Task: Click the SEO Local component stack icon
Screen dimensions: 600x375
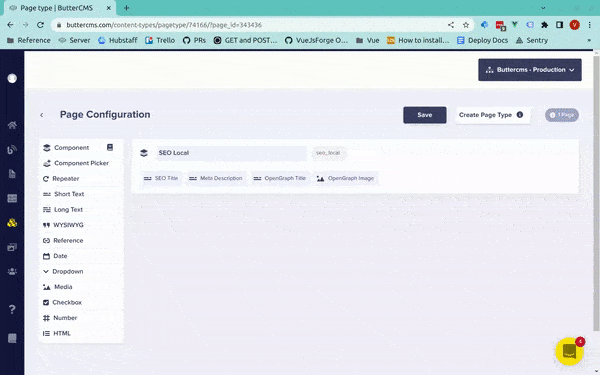Action: [144, 153]
